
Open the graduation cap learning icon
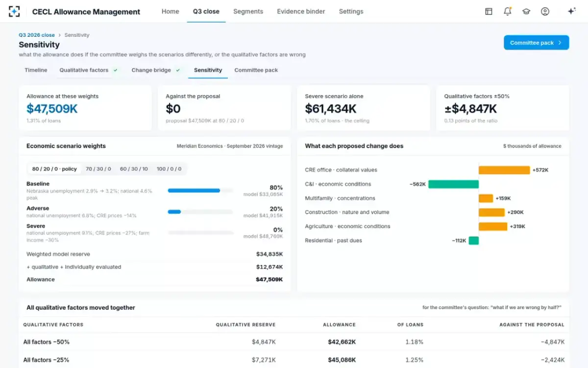coord(526,11)
